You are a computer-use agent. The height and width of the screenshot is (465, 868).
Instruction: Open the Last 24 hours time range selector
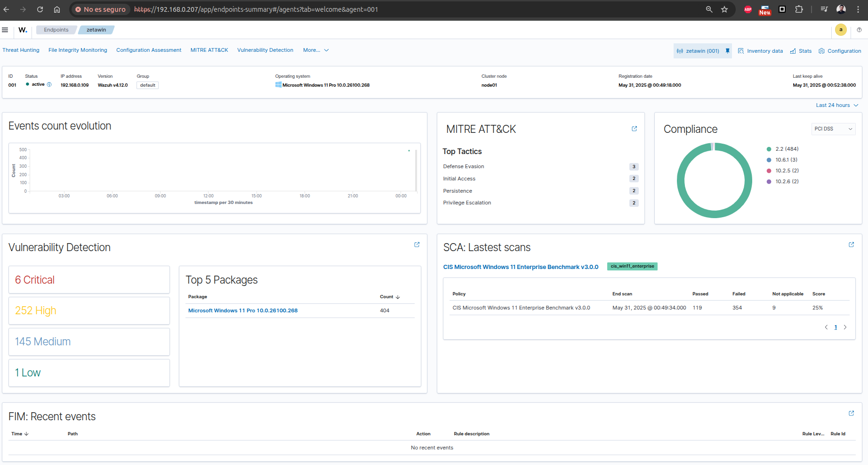(836, 105)
